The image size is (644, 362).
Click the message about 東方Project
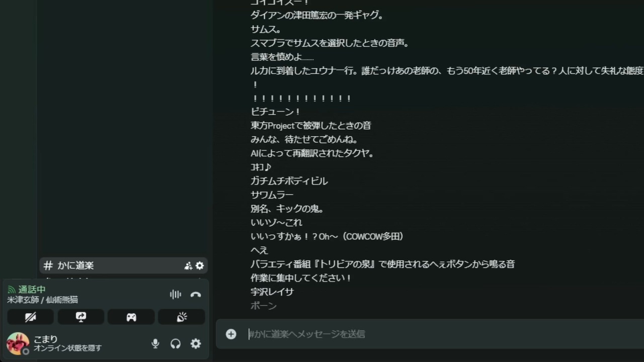click(311, 126)
